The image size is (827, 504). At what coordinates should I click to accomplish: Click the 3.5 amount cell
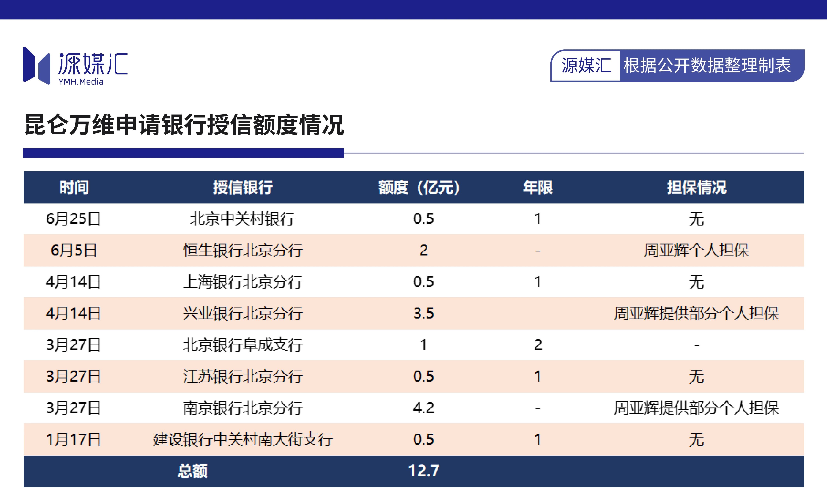[424, 314]
